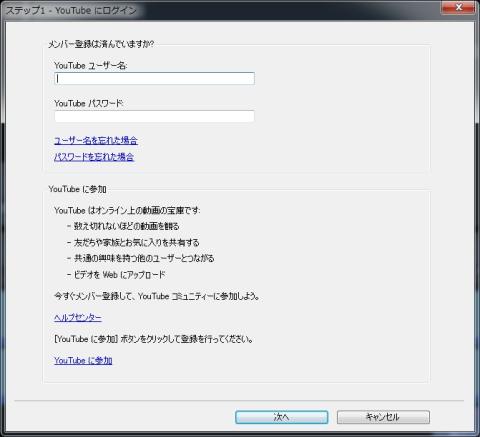This screenshot has height=437, width=480.
Task: Select the text ビデオを Web にアップロード
Action: click(119, 275)
